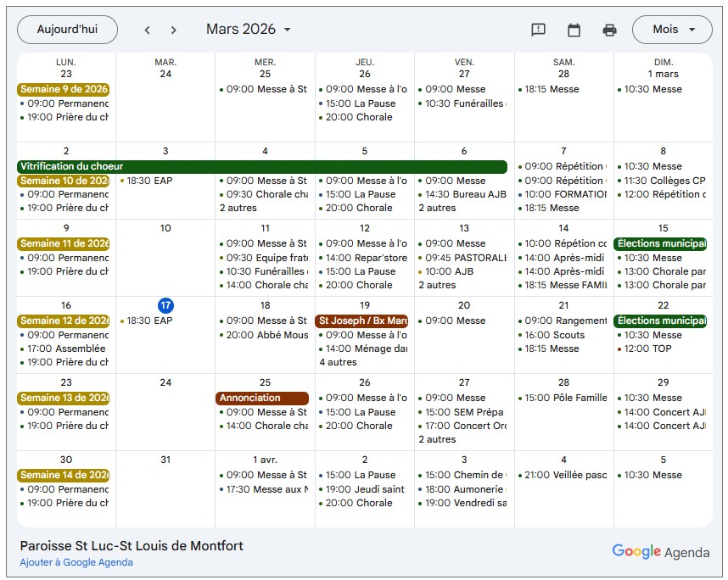Click the calendar view icon

(574, 30)
